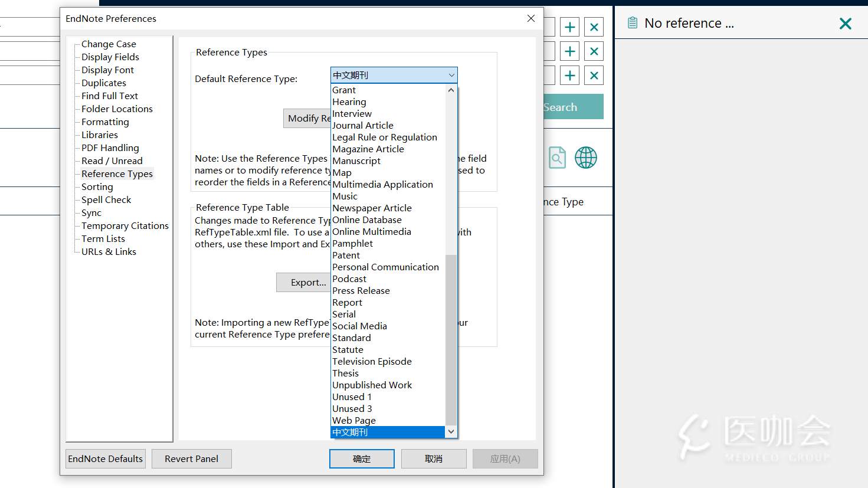Close the EndNote Preferences dialog
868x488 pixels.
[531, 18]
